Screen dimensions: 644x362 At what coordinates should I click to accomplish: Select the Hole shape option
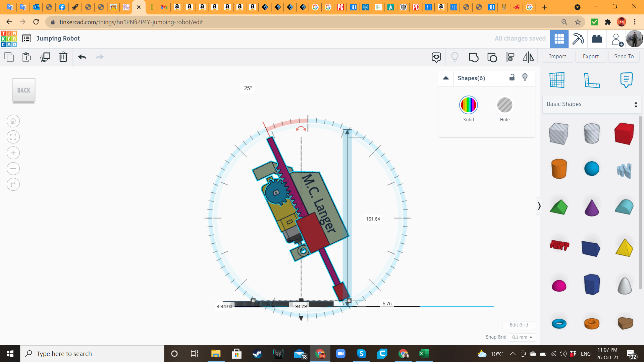point(504,105)
